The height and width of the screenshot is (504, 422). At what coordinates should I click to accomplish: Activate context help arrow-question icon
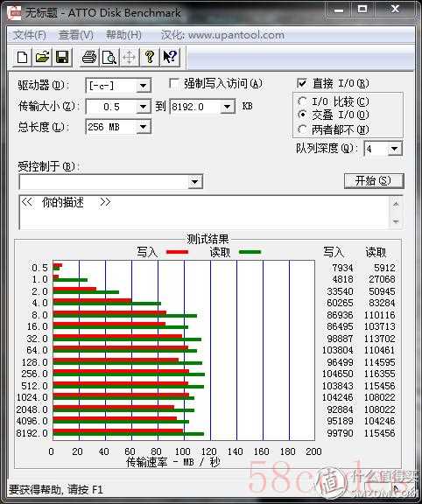(x=170, y=57)
